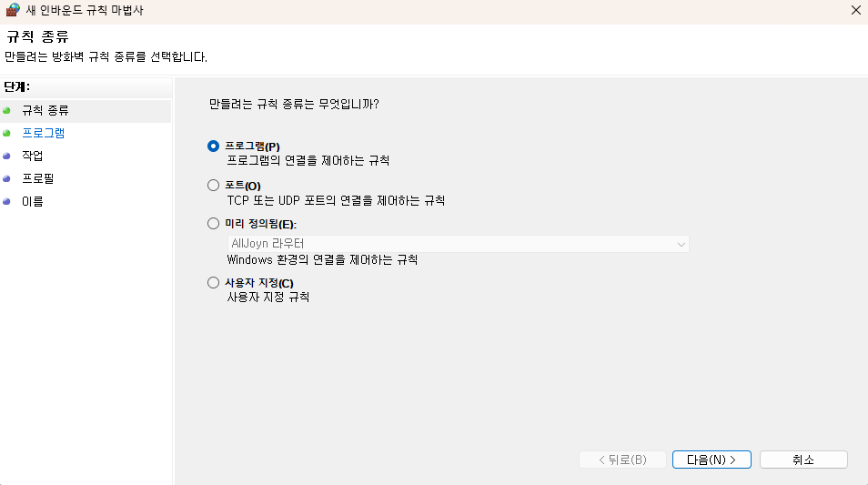Select the 프로그램(P) radio button
Screen dimensions: 868x485
[x=213, y=147]
